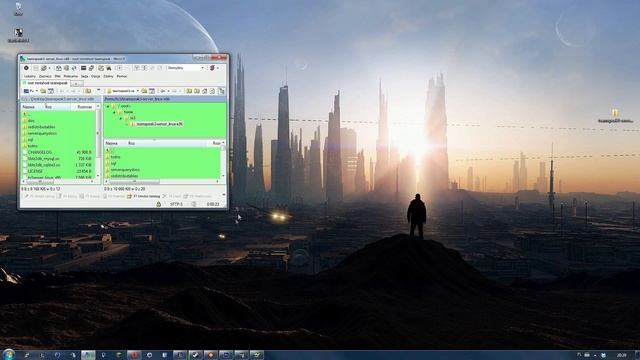
Task: Open the Domyślny transfer settings dropdown
Action: click(185, 68)
